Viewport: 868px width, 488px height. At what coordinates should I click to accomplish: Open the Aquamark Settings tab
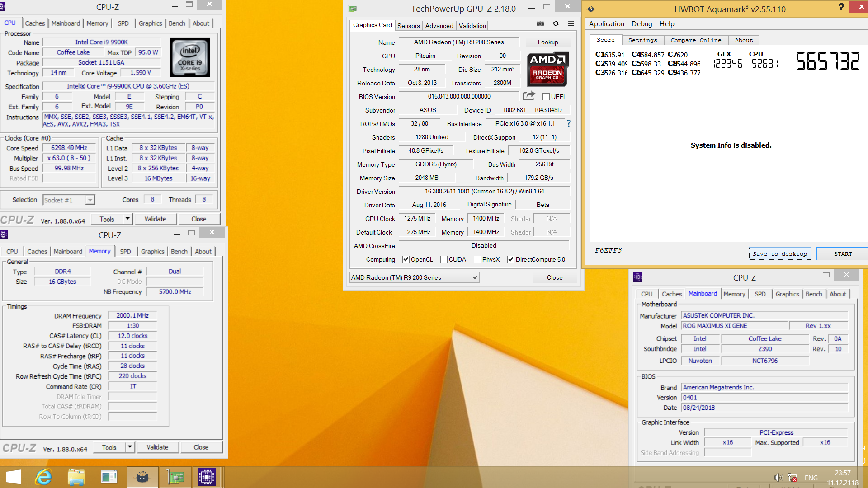click(x=642, y=40)
